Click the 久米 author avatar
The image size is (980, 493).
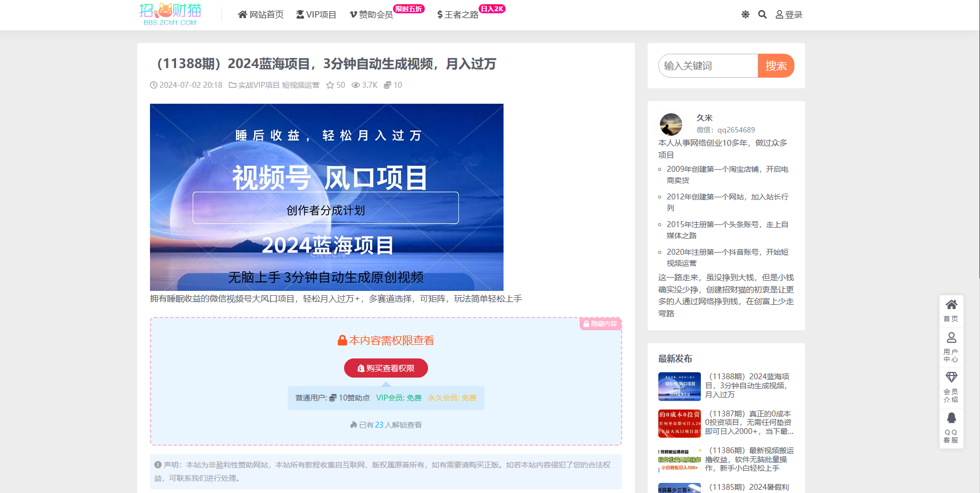click(671, 124)
